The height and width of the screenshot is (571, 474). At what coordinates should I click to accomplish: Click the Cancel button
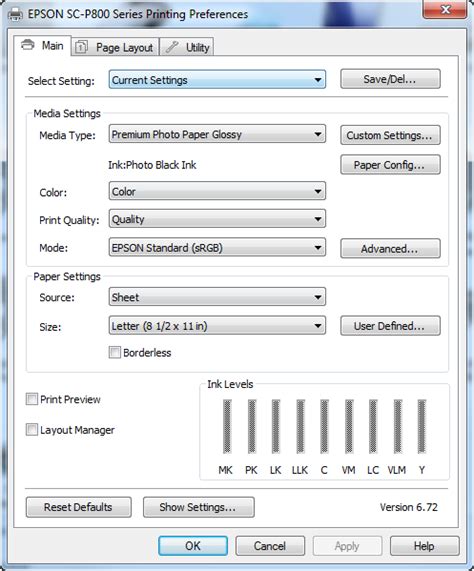click(270, 546)
